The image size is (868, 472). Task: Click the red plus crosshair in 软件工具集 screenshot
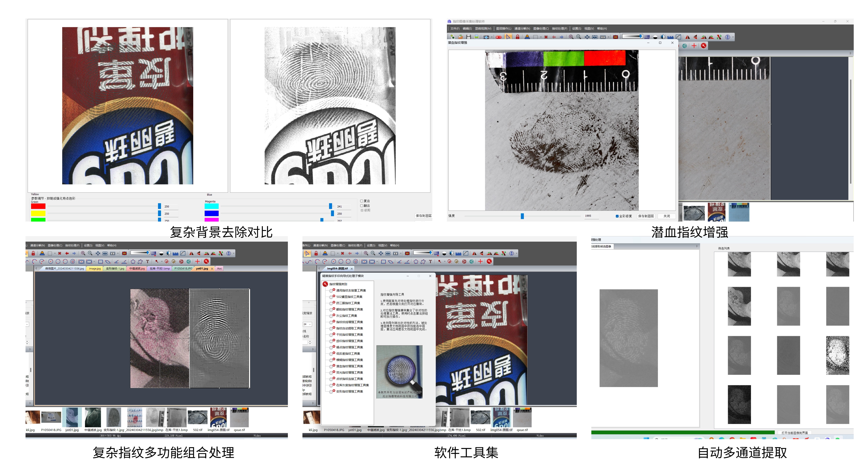[x=480, y=261]
